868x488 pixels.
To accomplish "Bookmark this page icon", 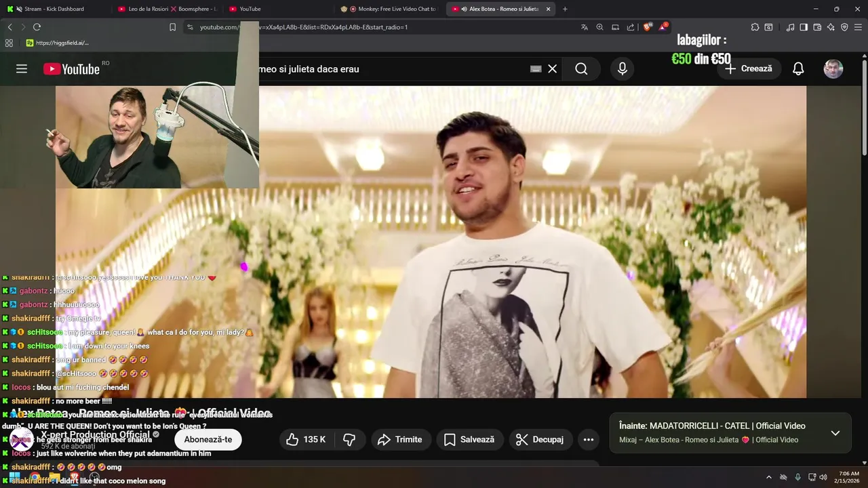I will [172, 27].
